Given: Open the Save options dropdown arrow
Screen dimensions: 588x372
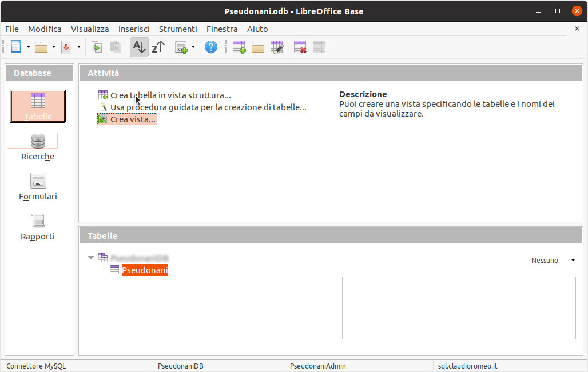Looking at the screenshot, I should (x=79, y=47).
